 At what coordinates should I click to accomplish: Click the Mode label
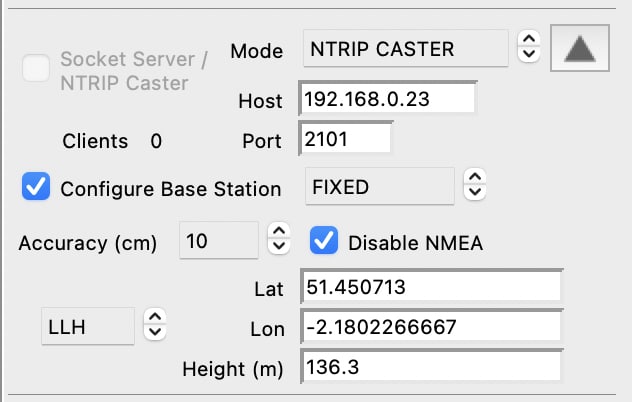[x=257, y=51]
